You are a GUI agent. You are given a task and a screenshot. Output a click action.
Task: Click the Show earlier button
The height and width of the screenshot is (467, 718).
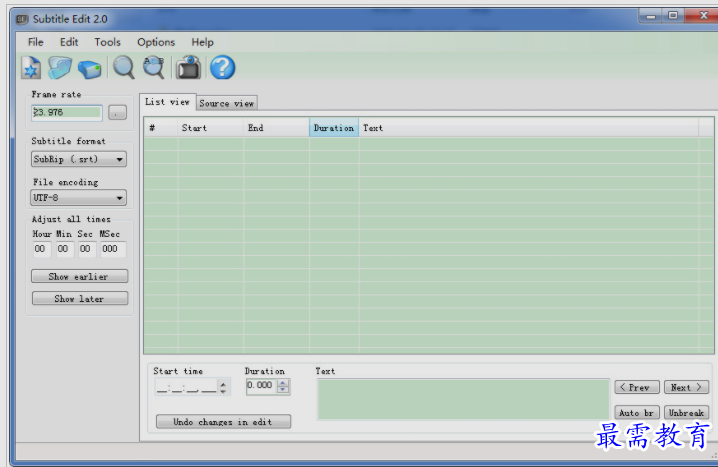tap(79, 276)
